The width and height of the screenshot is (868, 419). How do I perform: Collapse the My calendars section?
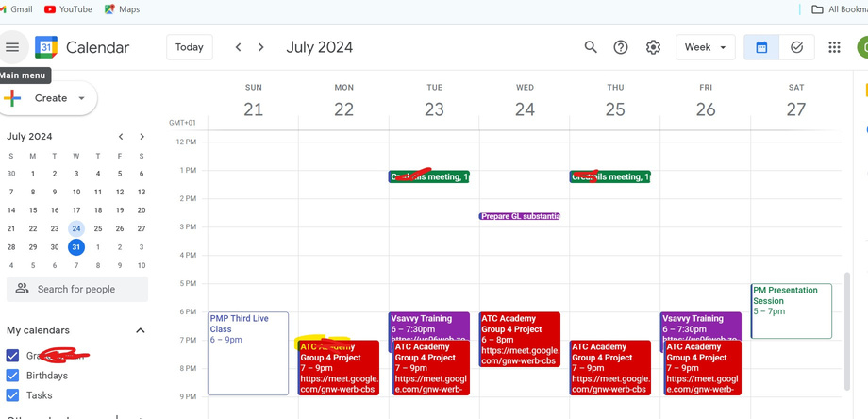140,330
